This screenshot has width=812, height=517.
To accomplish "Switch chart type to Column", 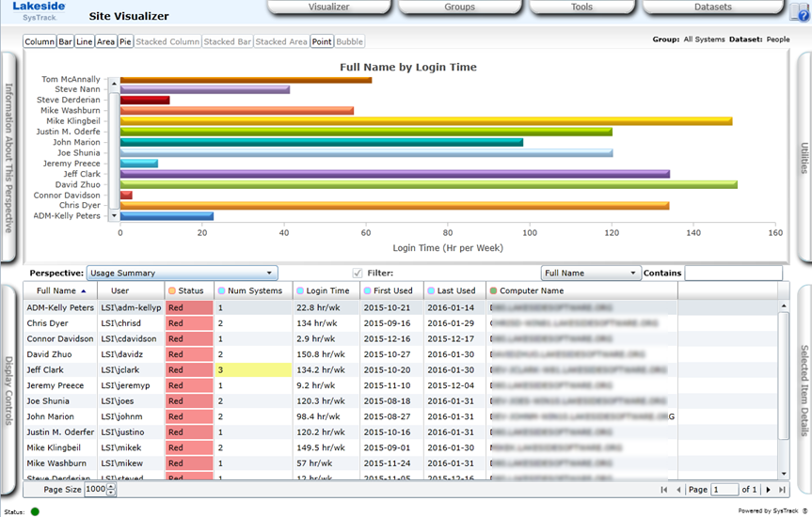I will click(40, 42).
